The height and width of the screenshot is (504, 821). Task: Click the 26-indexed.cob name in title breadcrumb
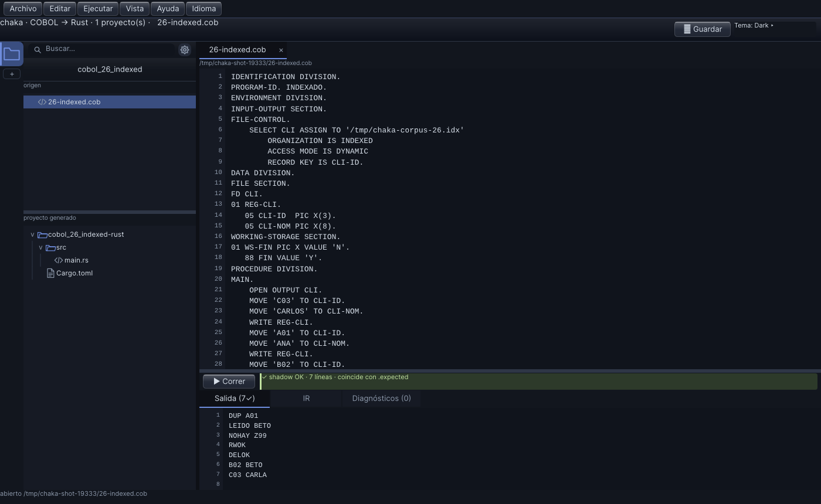[188, 23]
